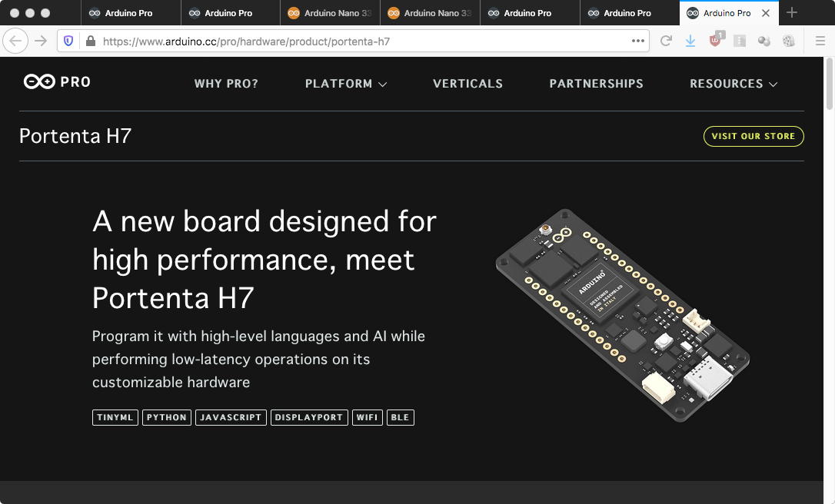Open the PARTNERSHIPS nav item
This screenshot has height=504, width=835.
[597, 84]
